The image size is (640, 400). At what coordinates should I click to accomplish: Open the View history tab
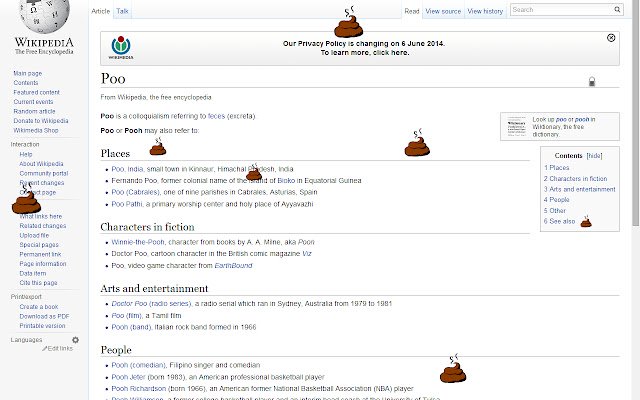point(485,11)
